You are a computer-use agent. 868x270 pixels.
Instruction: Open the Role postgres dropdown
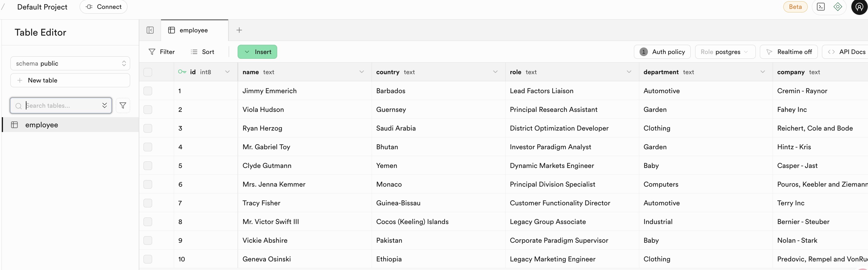click(x=725, y=52)
